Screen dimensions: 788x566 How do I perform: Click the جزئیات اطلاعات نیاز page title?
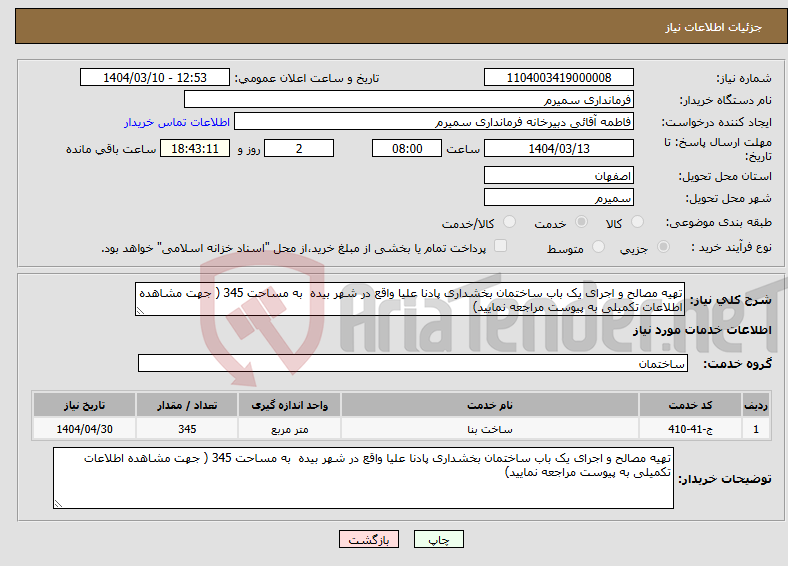(714, 27)
